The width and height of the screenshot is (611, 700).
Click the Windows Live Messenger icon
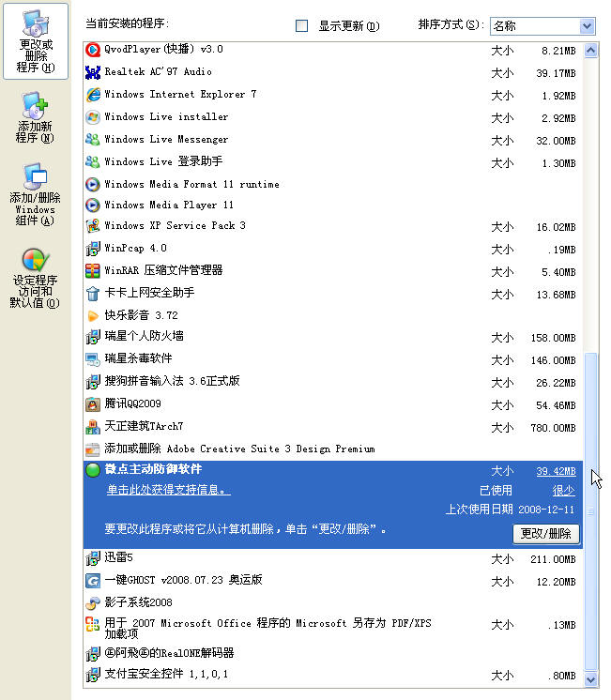tap(93, 140)
